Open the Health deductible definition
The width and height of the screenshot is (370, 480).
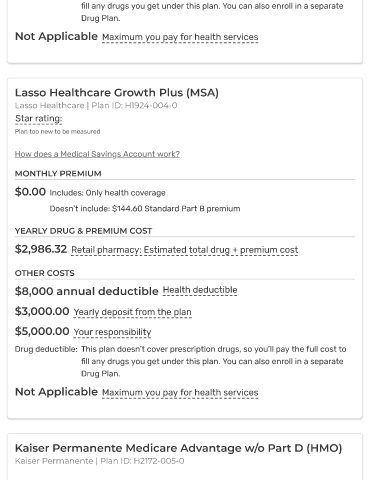pyautogui.click(x=200, y=290)
